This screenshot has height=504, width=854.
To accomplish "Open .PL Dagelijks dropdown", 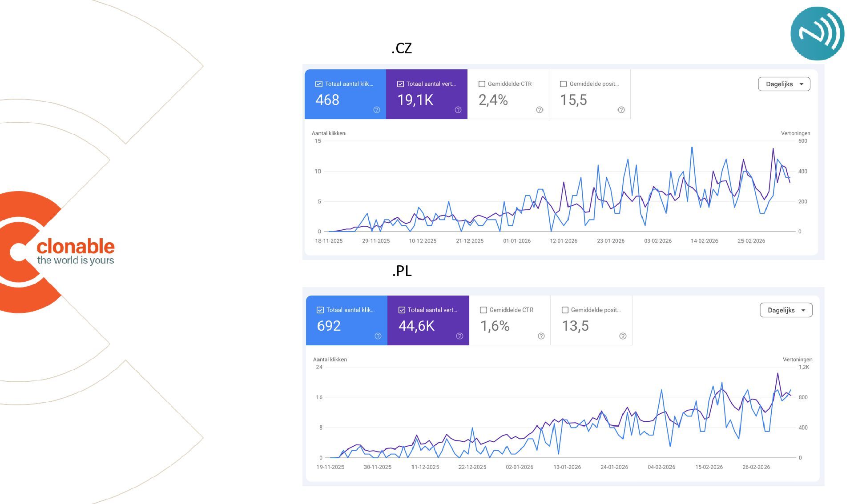I will [x=786, y=310].
